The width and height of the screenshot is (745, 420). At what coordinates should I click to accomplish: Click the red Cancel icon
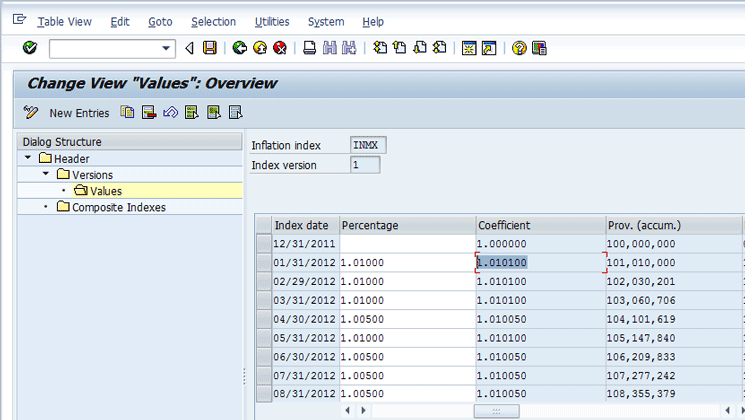[280, 48]
